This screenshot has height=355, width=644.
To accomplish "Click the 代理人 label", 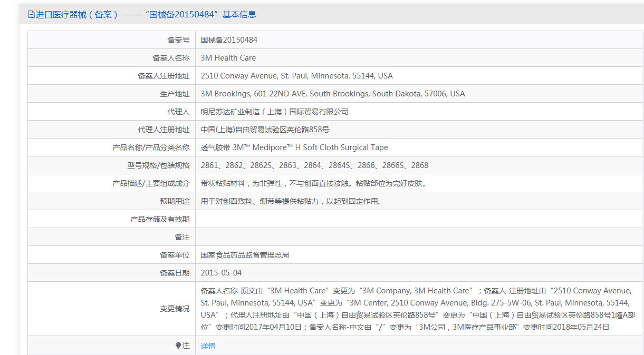I will click(x=178, y=112).
